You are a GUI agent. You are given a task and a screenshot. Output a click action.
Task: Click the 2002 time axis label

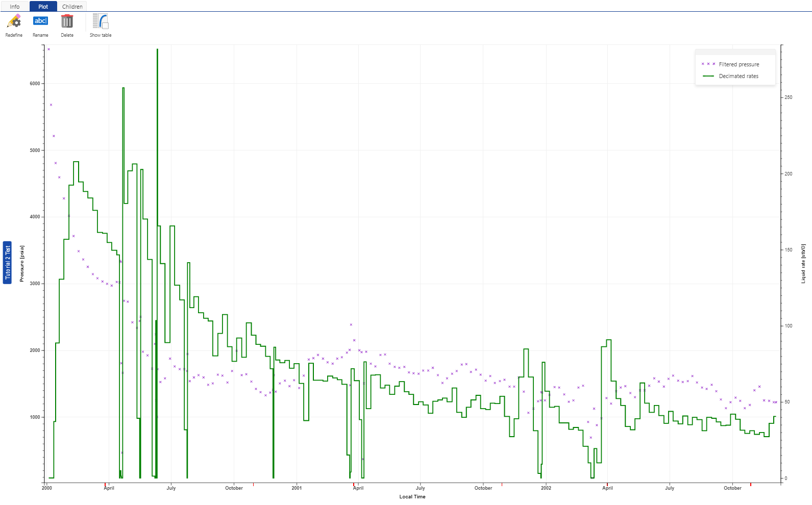pyautogui.click(x=546, y=488)
